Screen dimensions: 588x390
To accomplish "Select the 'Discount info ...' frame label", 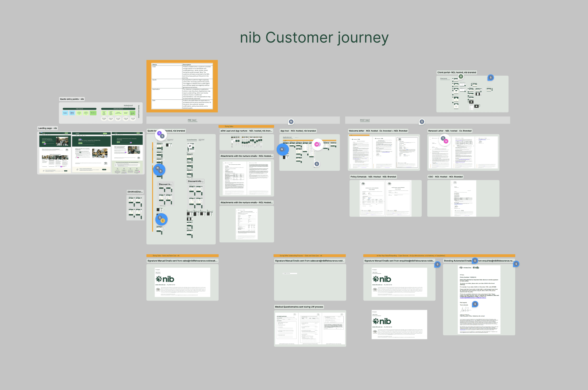I will tap(196, 181).
